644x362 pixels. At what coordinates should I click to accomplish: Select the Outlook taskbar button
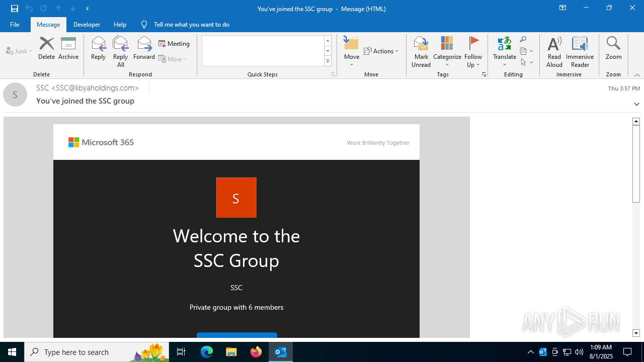pyautogui.click(x=280, y=352)
